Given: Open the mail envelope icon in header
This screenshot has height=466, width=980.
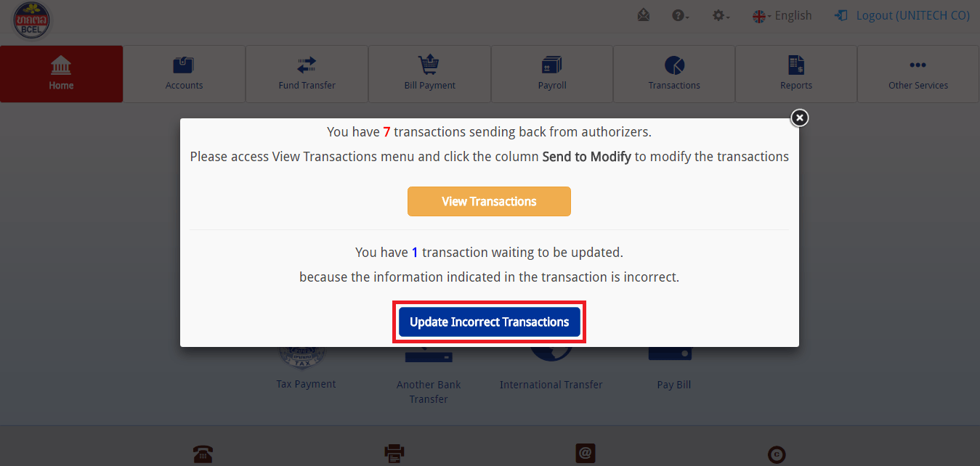Looking at the screenshot, I should click(x=644, y=15).
